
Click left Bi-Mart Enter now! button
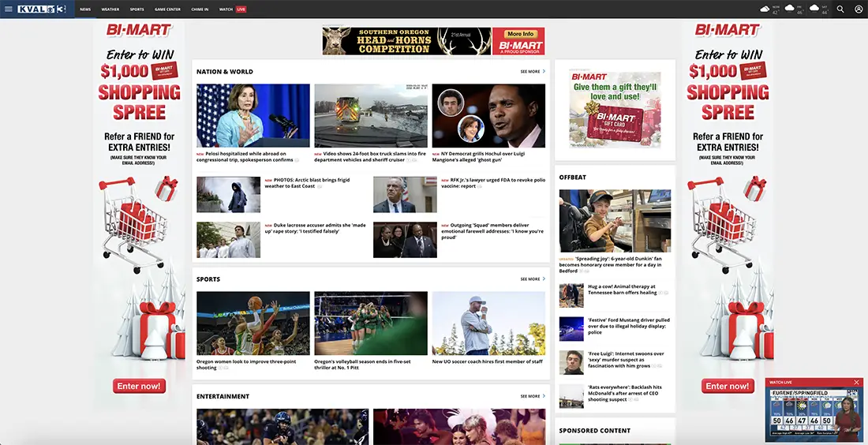click(x=139, y=386)
